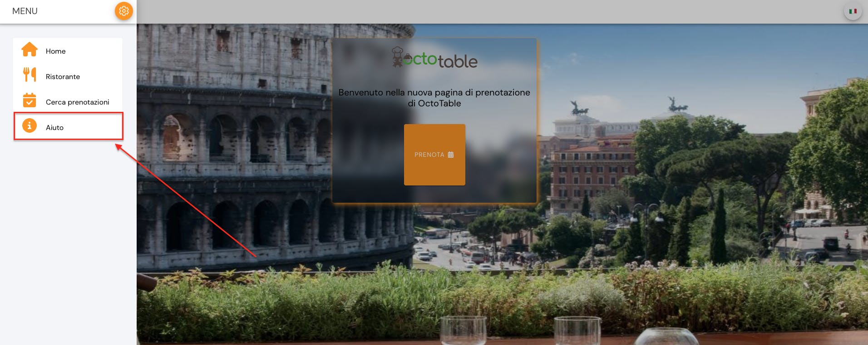Click the chef octopus mascot in the logo

pos(397,57)
